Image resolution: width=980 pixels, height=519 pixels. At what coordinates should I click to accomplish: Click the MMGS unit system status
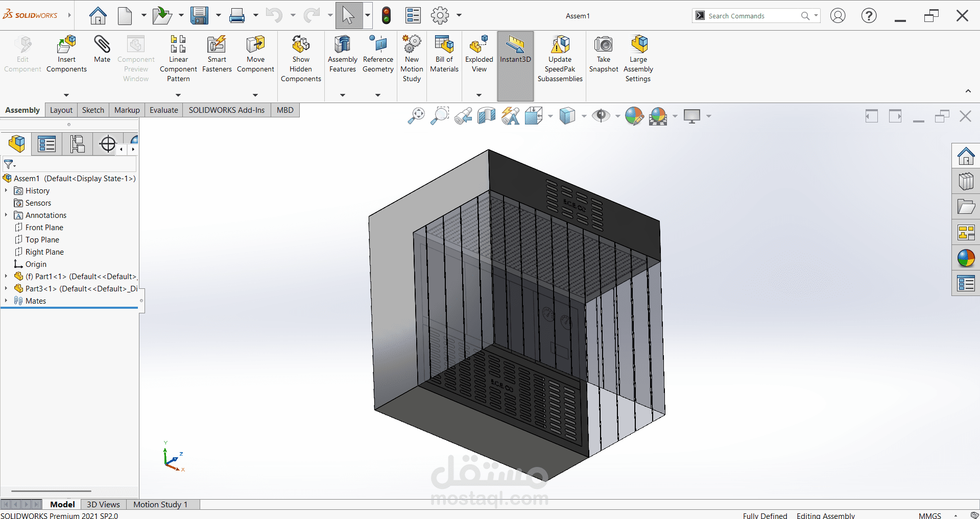(929, 515)
